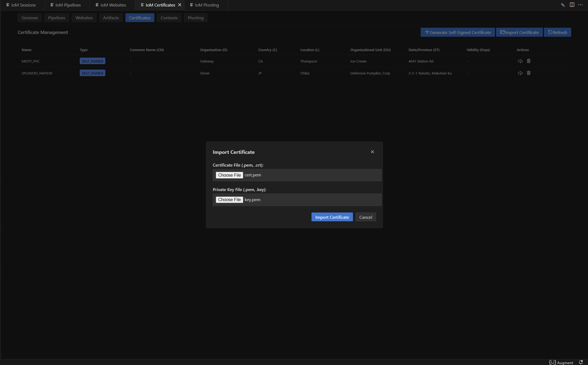
Task: Delete the SPLENDID_NATION certificate
Action: click(528, 73)
